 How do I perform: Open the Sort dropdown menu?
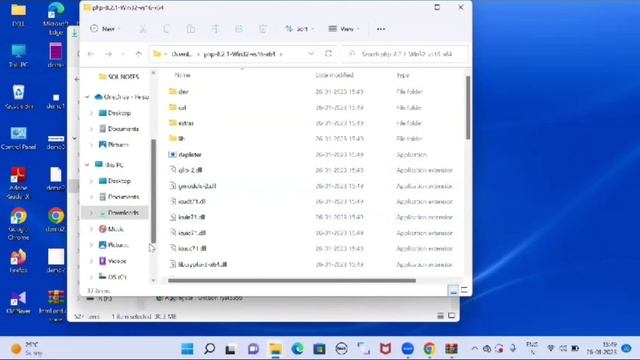tap(300, 29)
